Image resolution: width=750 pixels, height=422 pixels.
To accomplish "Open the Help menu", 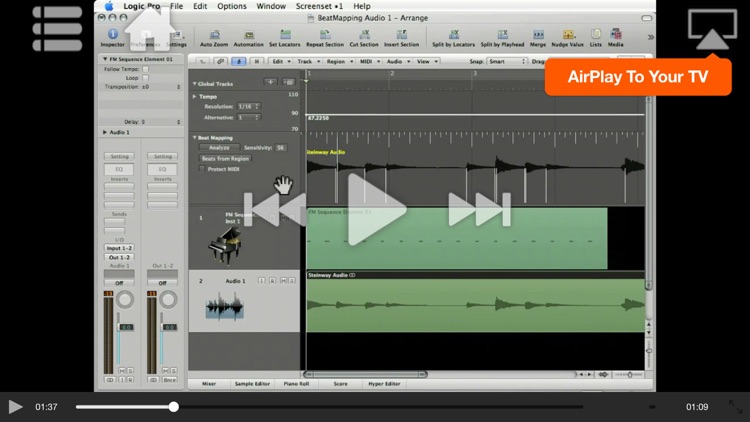I will (x=362, y=6).
